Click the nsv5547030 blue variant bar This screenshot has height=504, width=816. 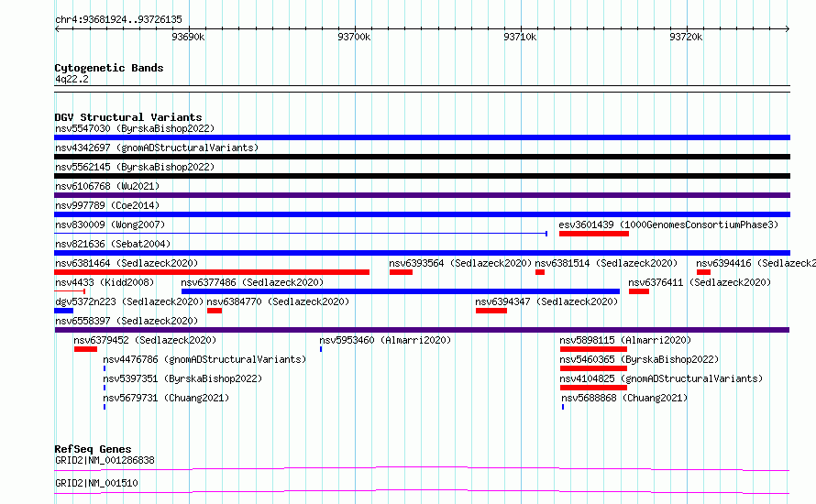point(422,137)
